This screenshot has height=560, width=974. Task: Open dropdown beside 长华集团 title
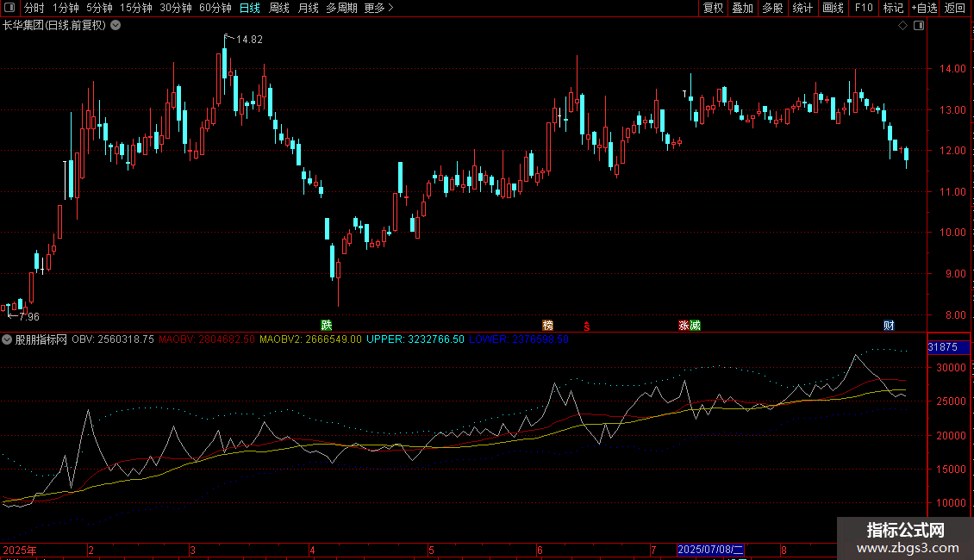pyautogui.click(x=116, y=26)
